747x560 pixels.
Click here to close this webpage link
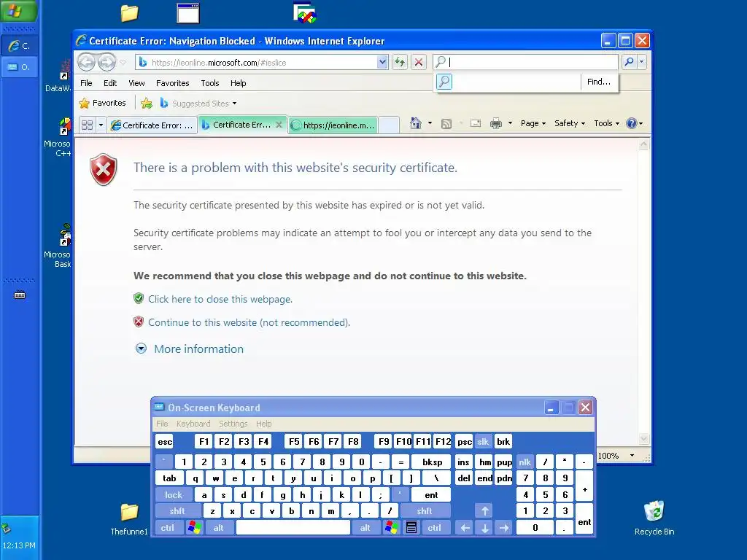pos(220,299)
